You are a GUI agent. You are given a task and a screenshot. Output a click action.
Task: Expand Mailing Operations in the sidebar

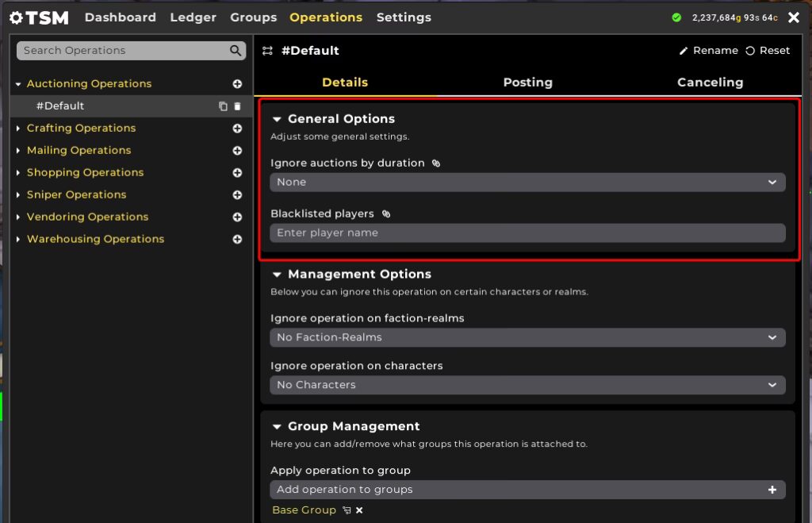(19, 151)
